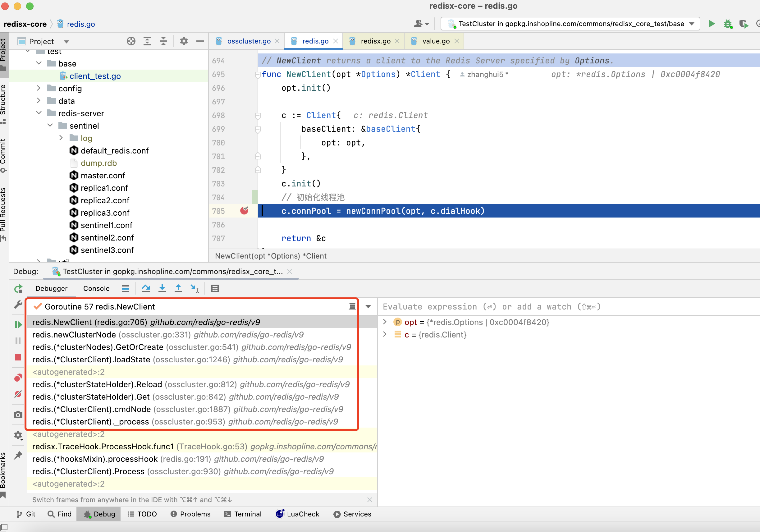Select opened file locate target icon
This screenshot has height=532, width=760.
131,41
